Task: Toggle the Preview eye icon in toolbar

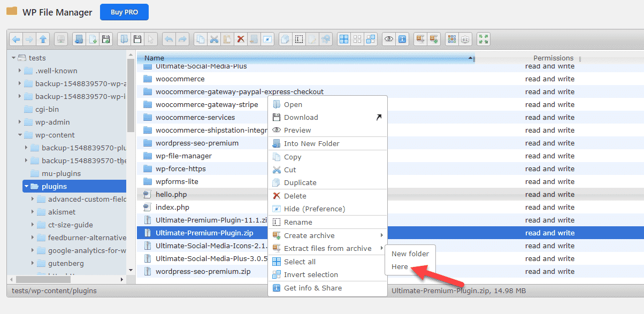Action: point(389,39)
